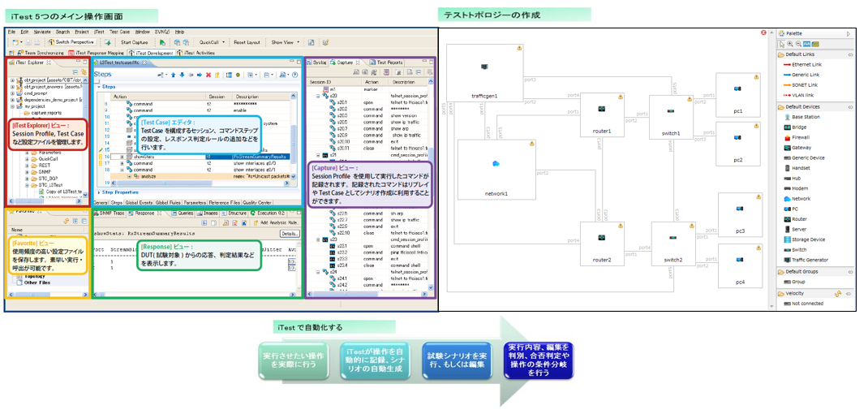
Task: Click the blue move-step-down arrow
Action: pyautogui.click(x=182, y=74)
